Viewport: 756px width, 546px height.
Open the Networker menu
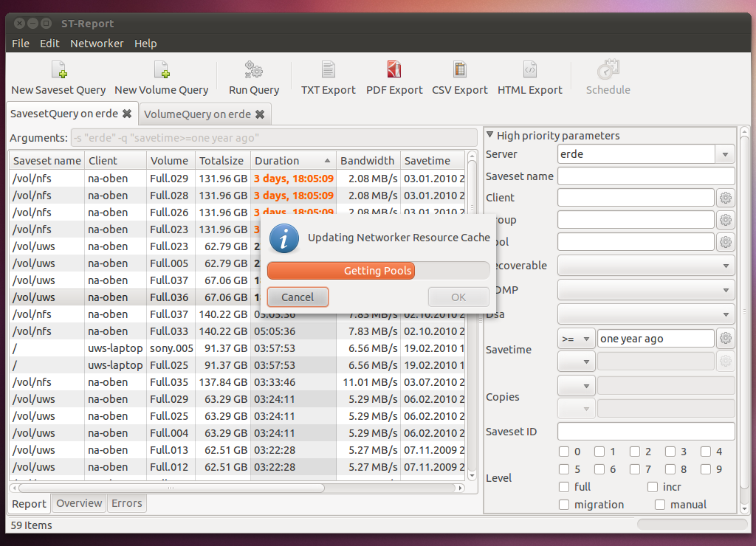click(97, 44)
